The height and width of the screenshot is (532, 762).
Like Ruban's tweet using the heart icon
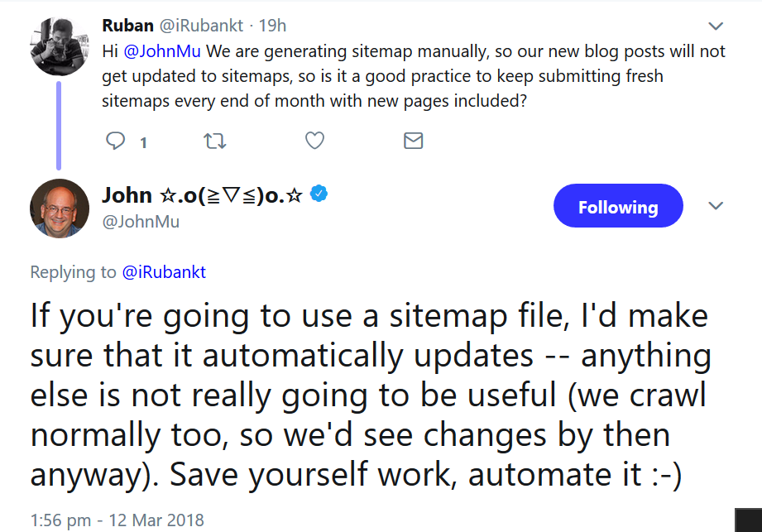314,141
